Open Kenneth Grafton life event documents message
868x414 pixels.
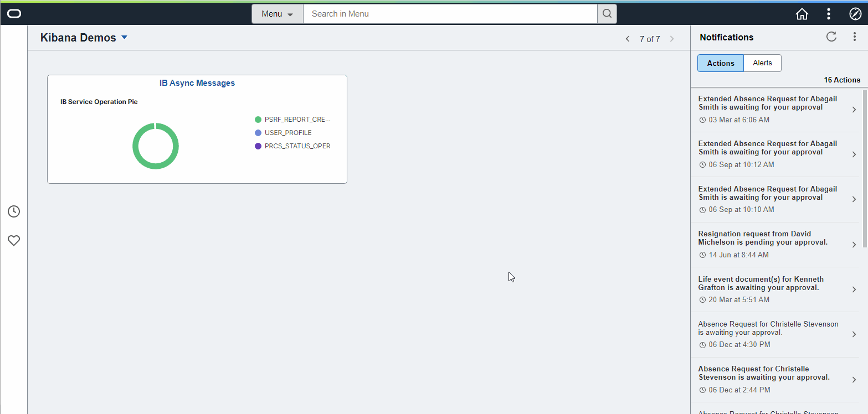[x=761, y=283]
